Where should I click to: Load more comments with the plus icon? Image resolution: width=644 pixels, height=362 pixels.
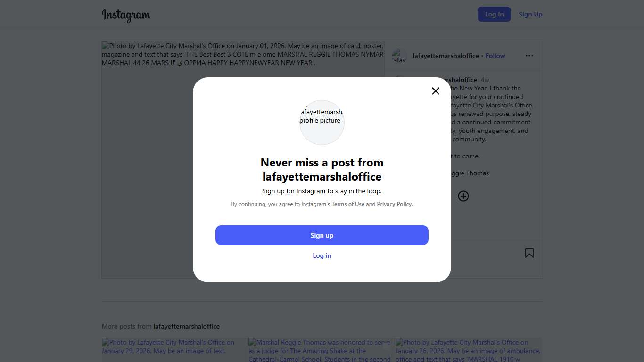pos(463,196)
